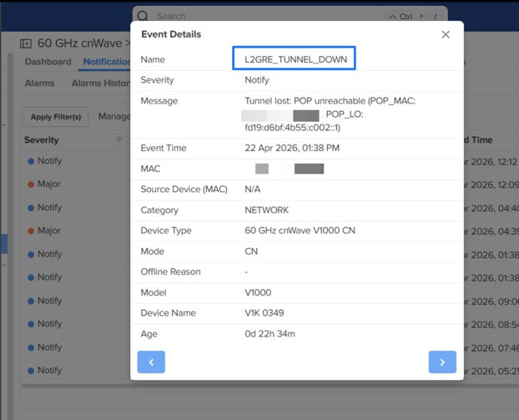Viewport: 519px width, 420px height.
Task: Open the Severity column filter icon
Action: click(119, 139)
